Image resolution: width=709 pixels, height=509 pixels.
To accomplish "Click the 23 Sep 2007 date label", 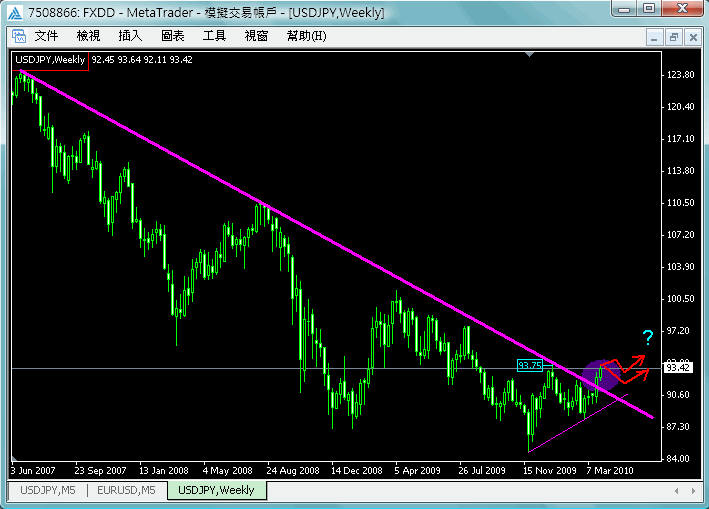I will 100,471.
